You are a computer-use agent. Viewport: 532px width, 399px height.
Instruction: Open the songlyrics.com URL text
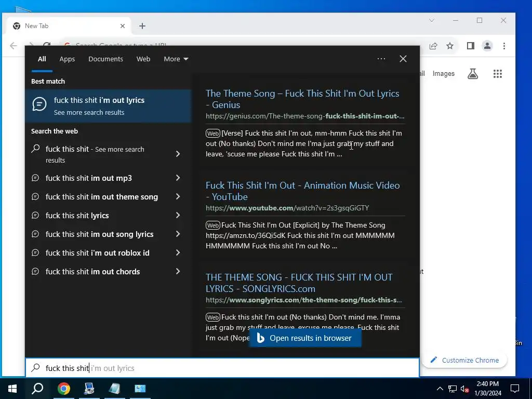pos(303,300)
